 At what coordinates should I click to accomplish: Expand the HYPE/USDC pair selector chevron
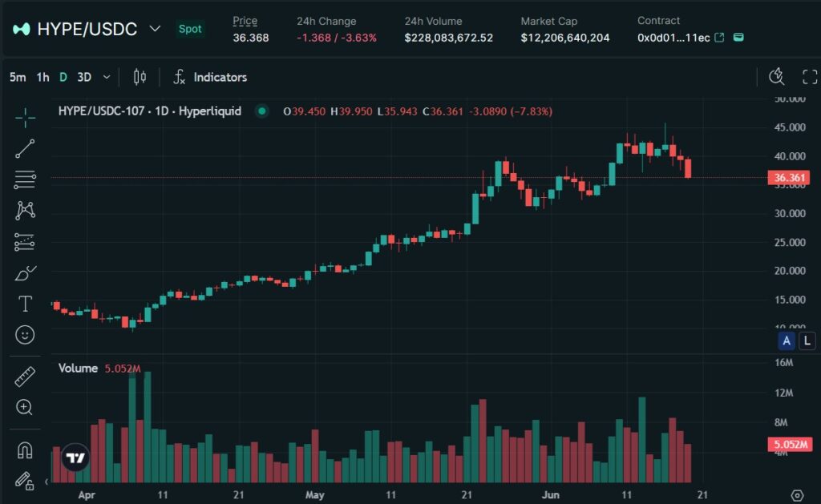point(155,28)
